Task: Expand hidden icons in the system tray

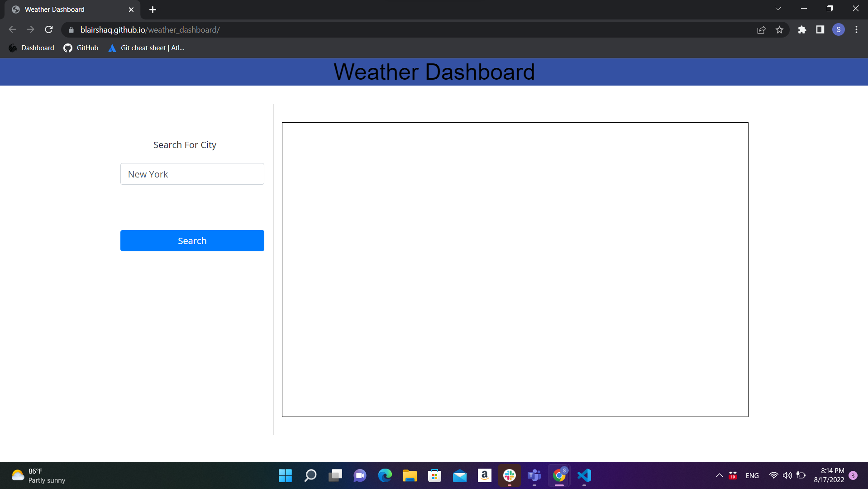Action: 719,475
